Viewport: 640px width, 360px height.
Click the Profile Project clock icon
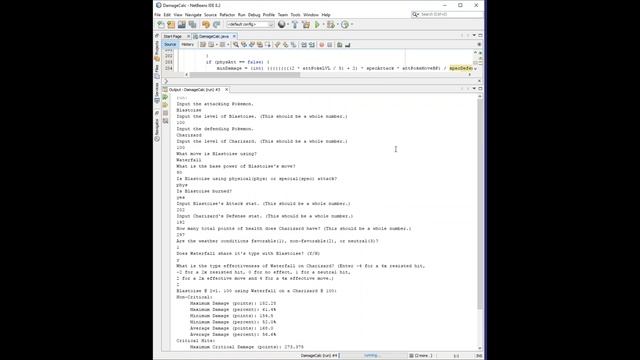coord(345,24)
